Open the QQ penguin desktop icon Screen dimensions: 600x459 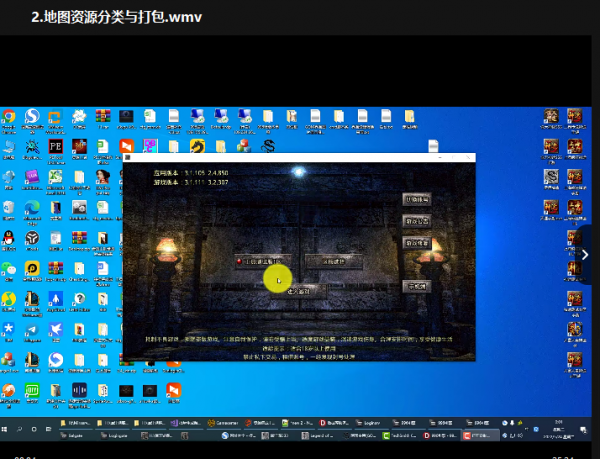coord(8,238)
